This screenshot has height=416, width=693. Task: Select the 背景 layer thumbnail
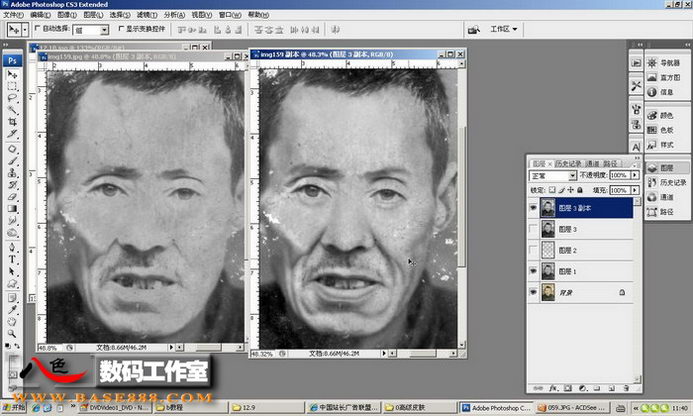pyautogui.click(x=548, y=292)
